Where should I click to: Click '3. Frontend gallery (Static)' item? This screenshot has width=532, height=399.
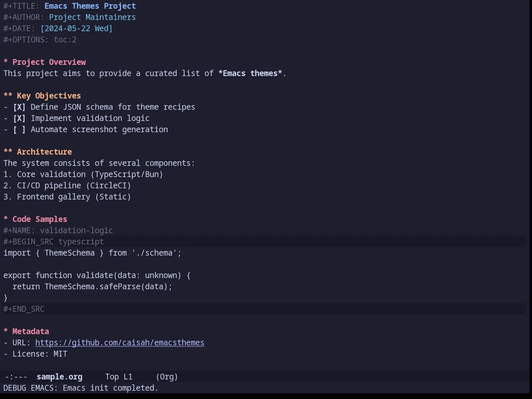[67, 197]
